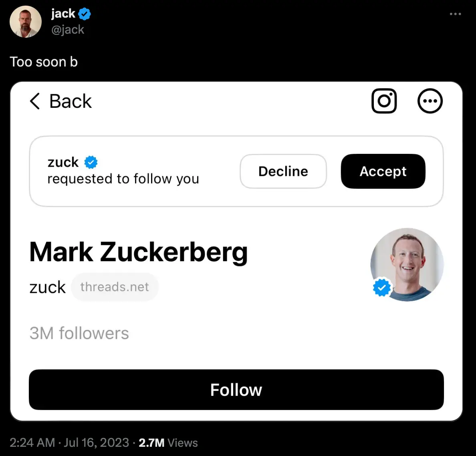
Task: Click the Jul 16, 2023 timestamp
Action: pos(96,443)
